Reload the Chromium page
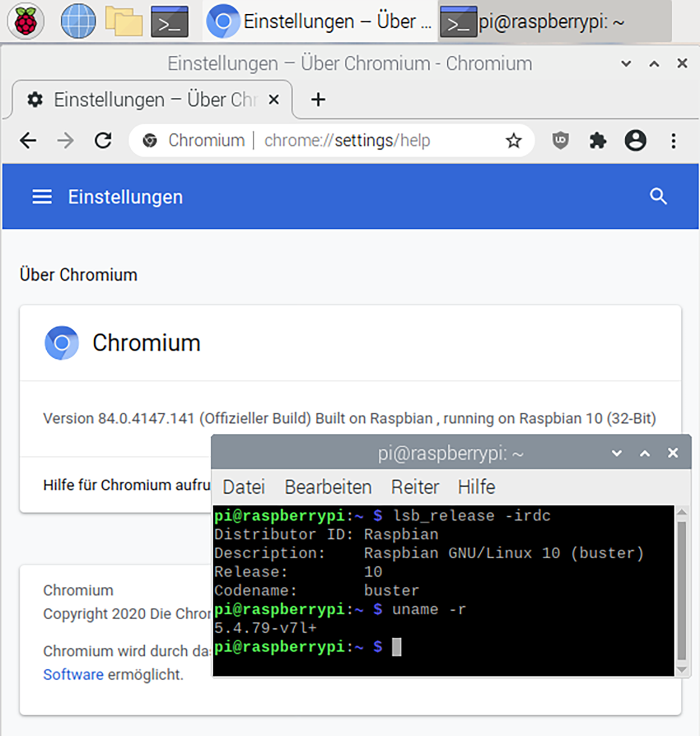Screen dimensions: 700x736 pos(103,140)
